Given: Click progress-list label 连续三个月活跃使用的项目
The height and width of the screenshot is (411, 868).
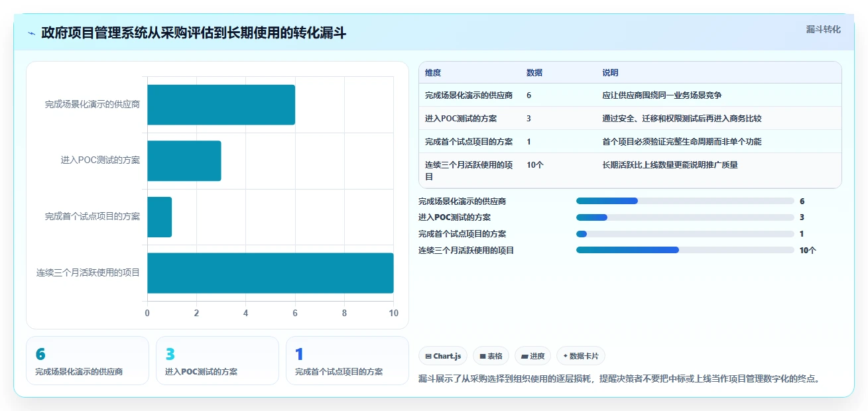Looking at the screenshot, I should 466,251.
